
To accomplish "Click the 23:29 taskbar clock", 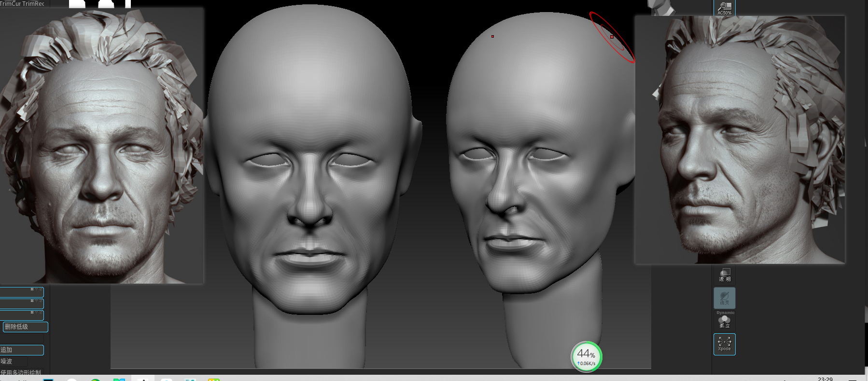I will 825,379.
